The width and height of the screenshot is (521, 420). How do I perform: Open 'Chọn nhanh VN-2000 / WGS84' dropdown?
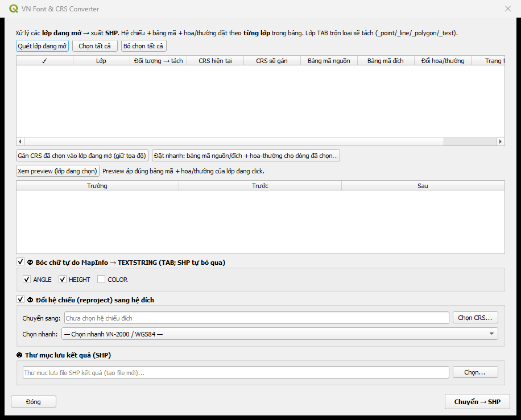coord(280,334)
